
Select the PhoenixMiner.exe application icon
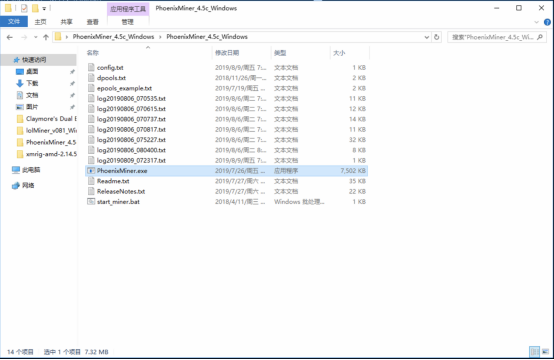point(91,171)
